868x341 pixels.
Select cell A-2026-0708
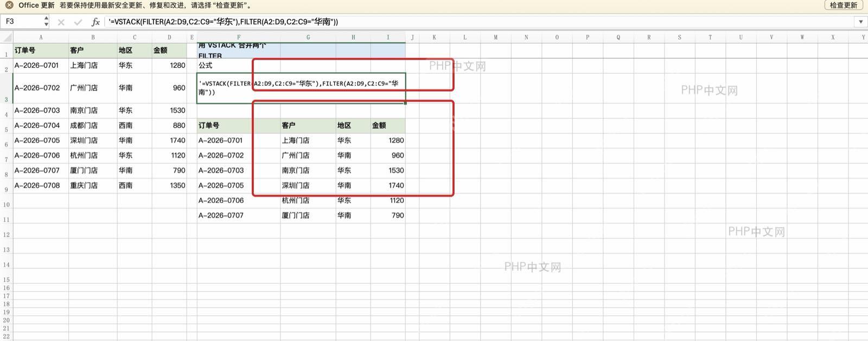click(41, 185)
